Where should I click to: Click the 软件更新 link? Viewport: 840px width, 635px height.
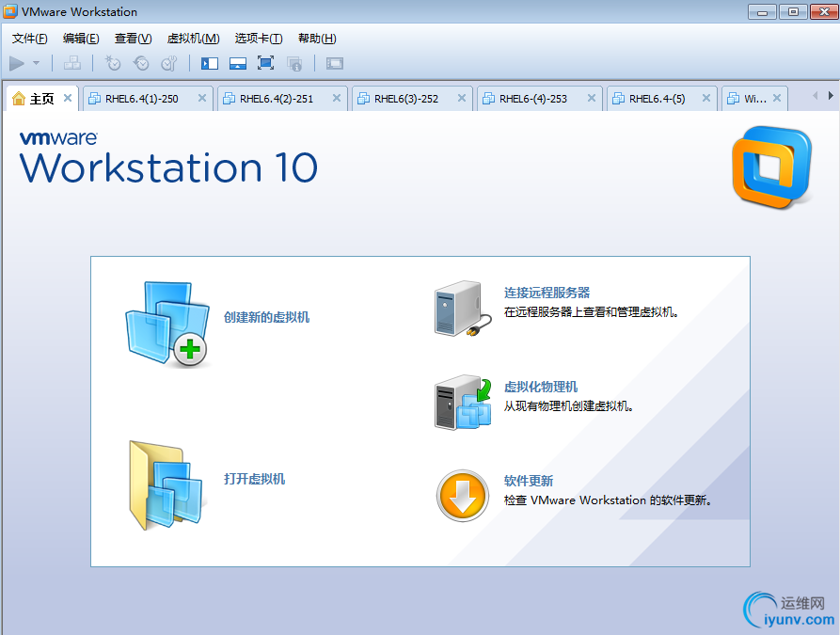click(529, 481)
